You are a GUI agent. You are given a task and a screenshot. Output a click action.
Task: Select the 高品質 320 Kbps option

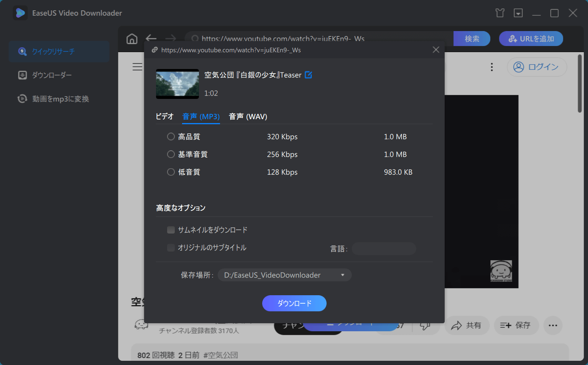tap(171, 136)
